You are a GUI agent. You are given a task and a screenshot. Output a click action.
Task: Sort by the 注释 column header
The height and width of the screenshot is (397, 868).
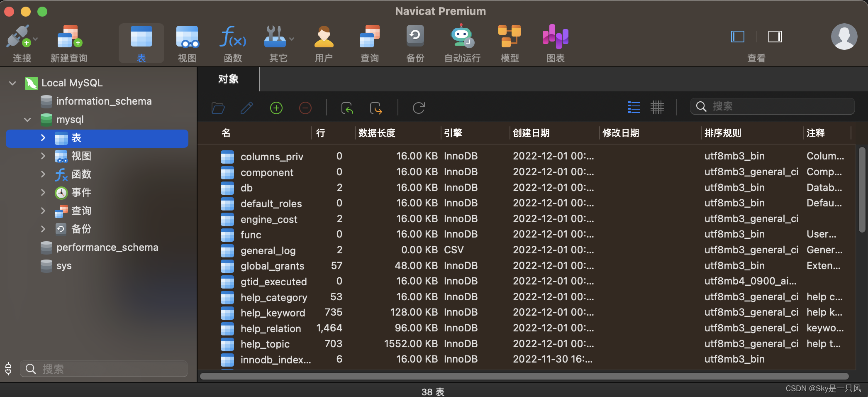coord(816,133)
